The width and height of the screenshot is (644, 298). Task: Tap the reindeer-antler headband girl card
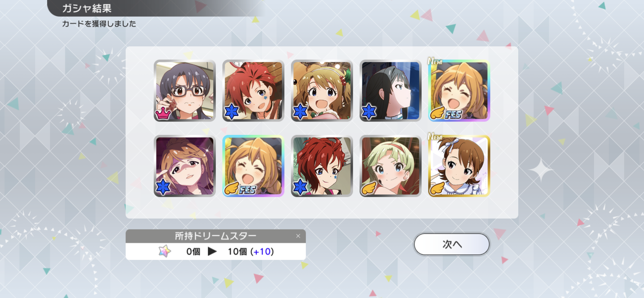[x=322, y=90]
